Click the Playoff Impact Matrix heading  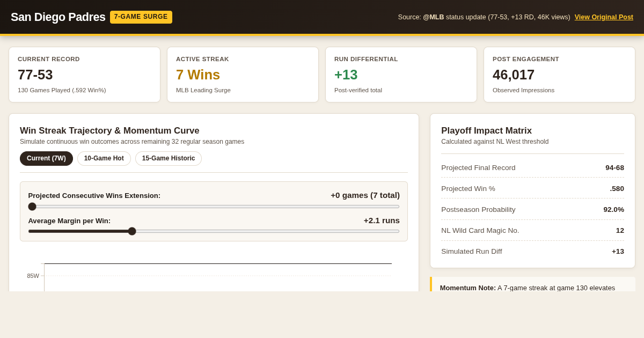[x=486, y=130]
